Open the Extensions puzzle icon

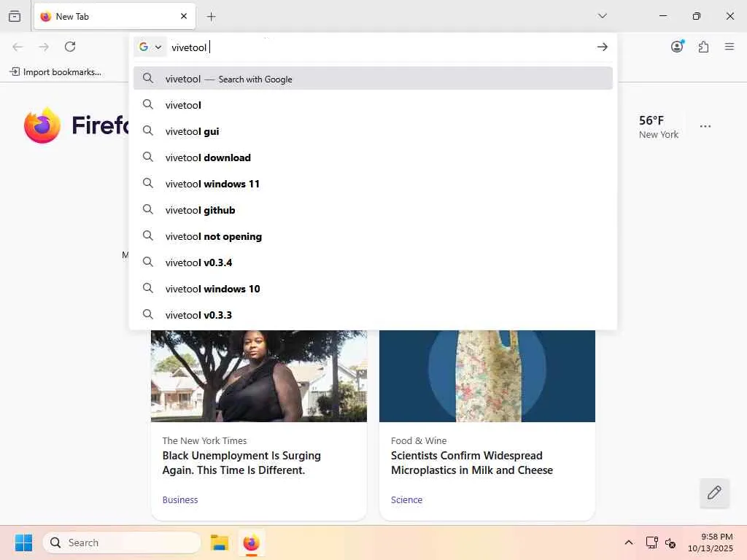704,47
